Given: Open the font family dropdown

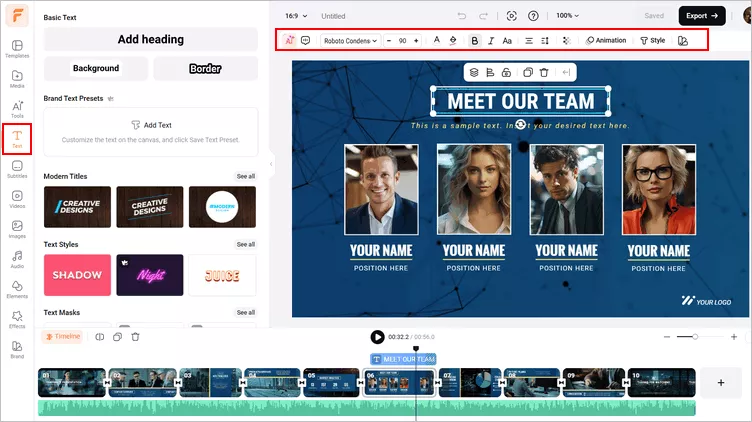Looking at the screenshot, I should 350,41.
